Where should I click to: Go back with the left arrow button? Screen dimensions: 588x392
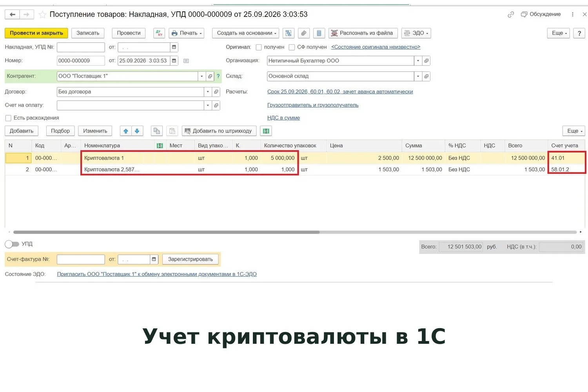[13, 15]
